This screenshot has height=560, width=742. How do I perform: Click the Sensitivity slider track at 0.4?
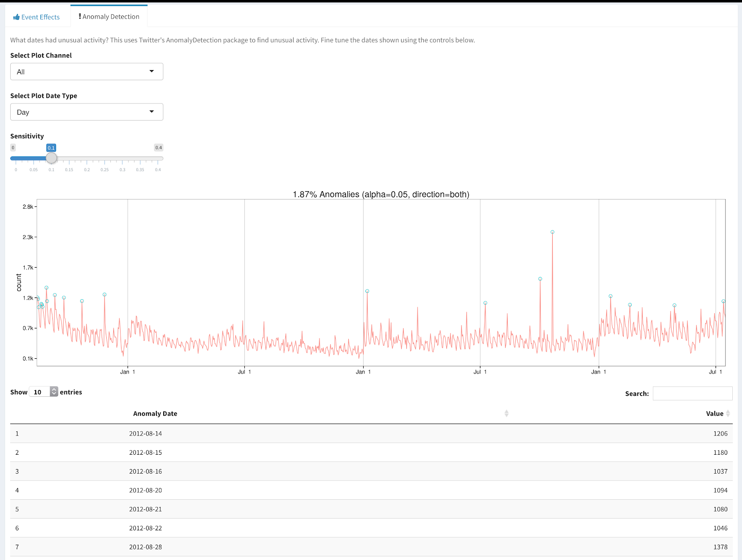click(x=158, y=159)
